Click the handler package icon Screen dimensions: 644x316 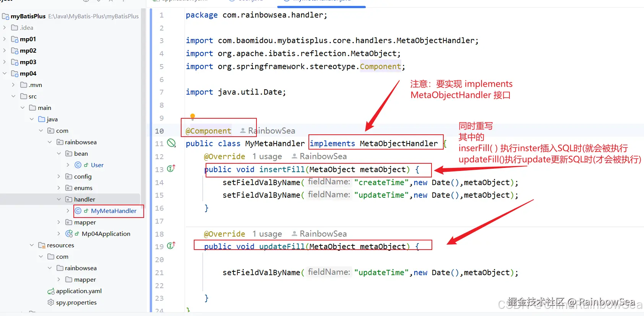69,199
